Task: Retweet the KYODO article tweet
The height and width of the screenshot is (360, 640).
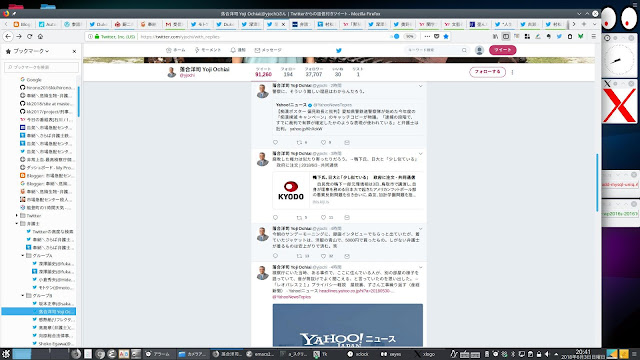Action: click(299, 218)
